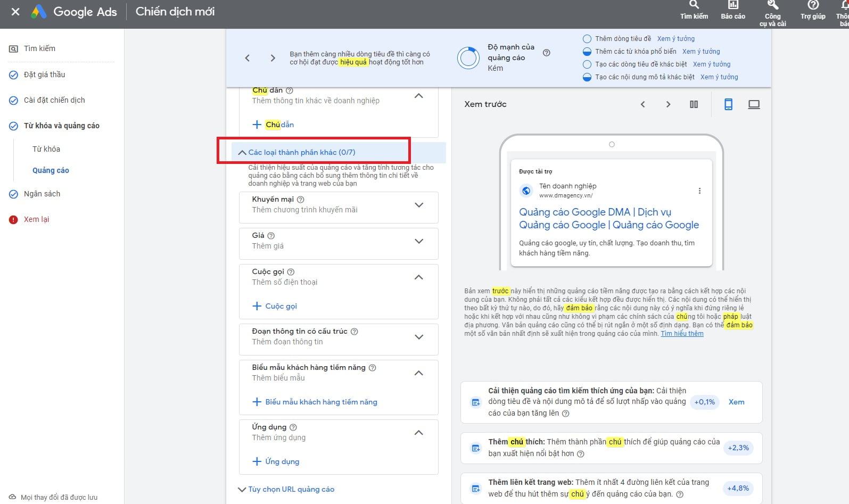
Task: Click help icon beside Cuộc gọi title
Action: tap(291, 272)
